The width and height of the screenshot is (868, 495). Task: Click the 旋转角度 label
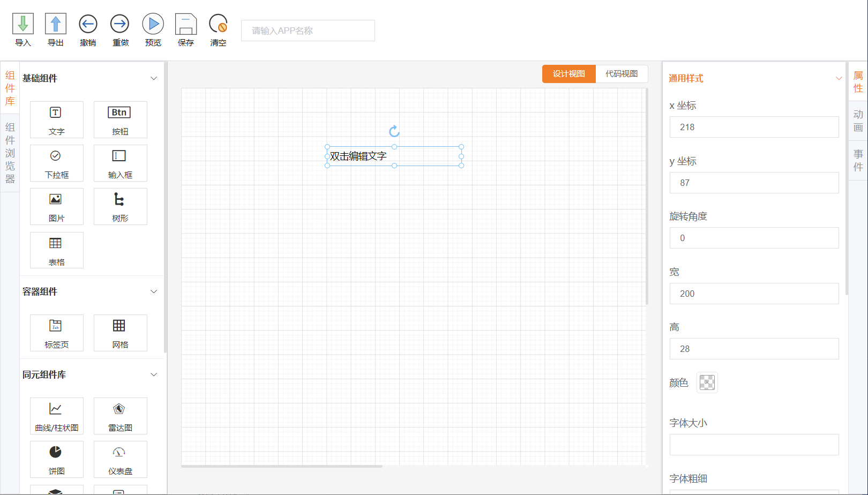689,216
